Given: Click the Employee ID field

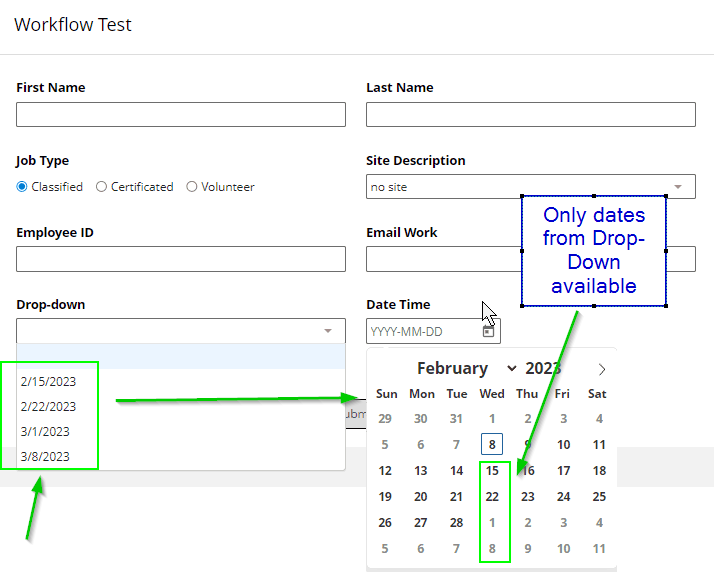Looking at the screenshot, I should [x=180, y=260].
